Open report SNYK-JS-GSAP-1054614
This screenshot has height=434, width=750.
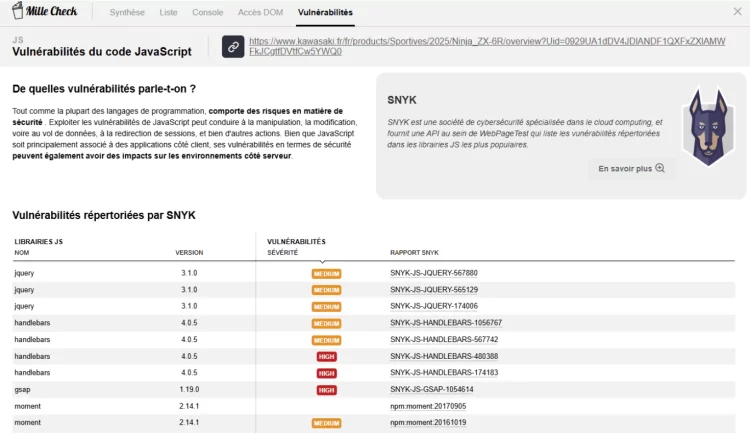(x=431, y=389)
